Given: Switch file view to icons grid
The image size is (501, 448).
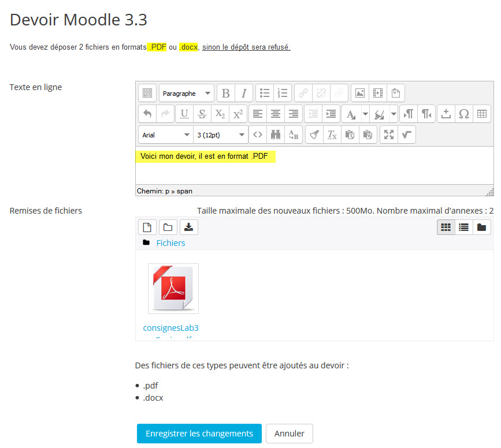Looking at the screenshot, I should pos(446,227).
